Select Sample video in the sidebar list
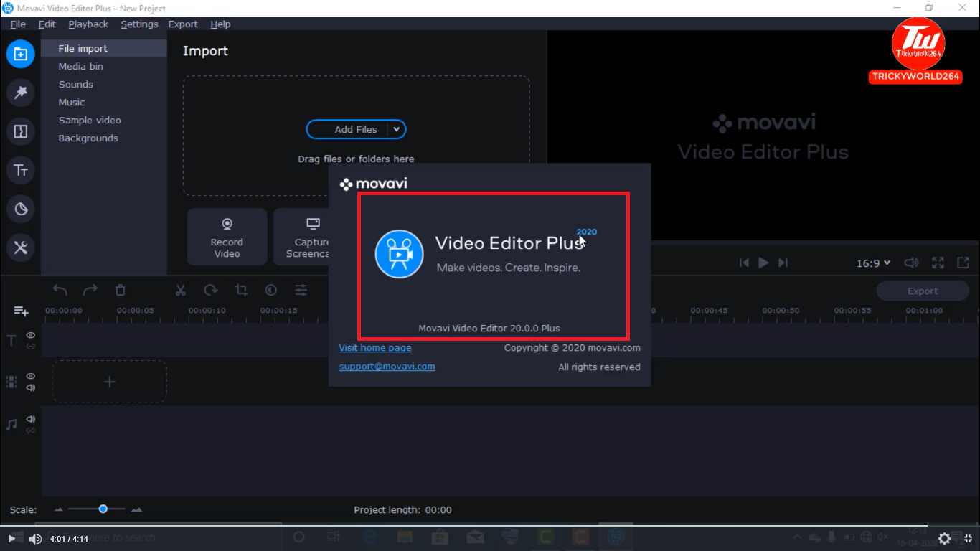This screenshot has width=980, height=551. [x=104, y=121]
